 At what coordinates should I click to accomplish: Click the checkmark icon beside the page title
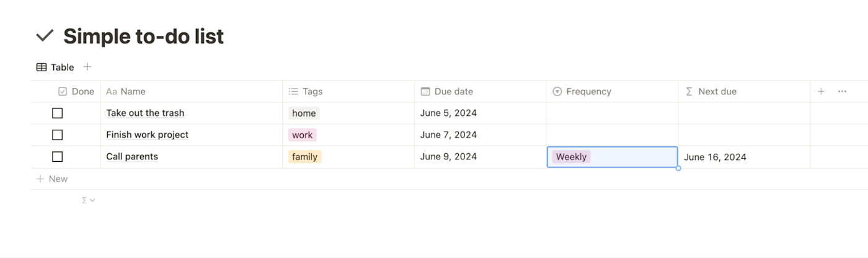point(45,36)
